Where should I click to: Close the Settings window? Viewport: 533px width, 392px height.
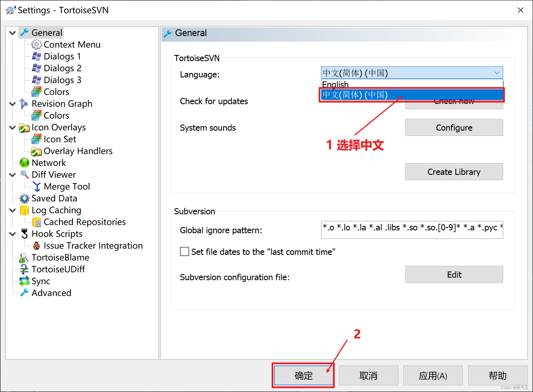[x=521, y=10]
